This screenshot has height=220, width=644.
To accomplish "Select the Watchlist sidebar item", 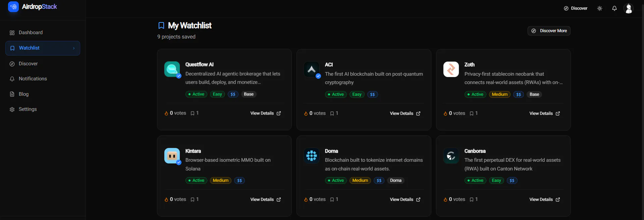I will [43, 48].
